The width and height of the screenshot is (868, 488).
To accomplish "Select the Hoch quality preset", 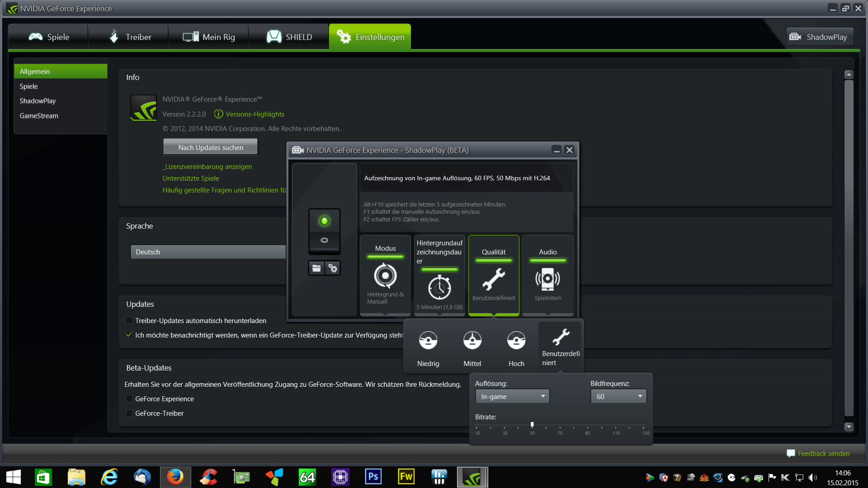I will pos(516,340).
